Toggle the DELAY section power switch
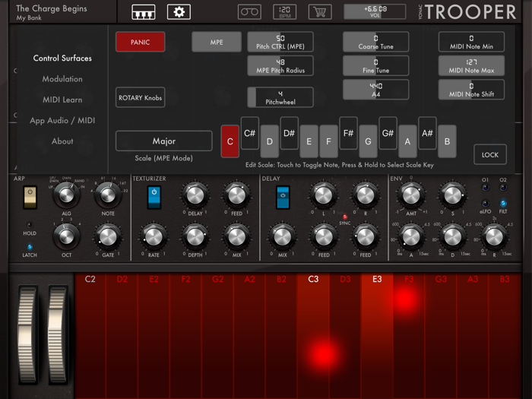This screenshot has width=532, height=399. point(283,198)
